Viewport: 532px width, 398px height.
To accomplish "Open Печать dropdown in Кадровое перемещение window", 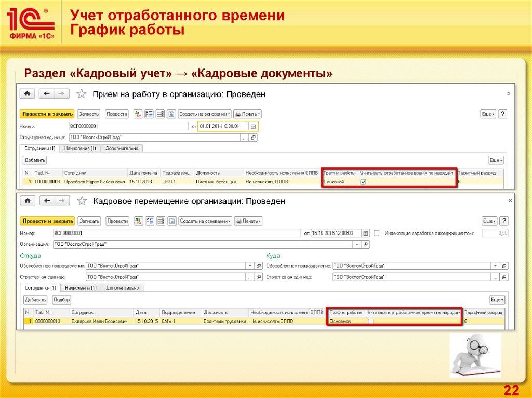I will (248, 221).
